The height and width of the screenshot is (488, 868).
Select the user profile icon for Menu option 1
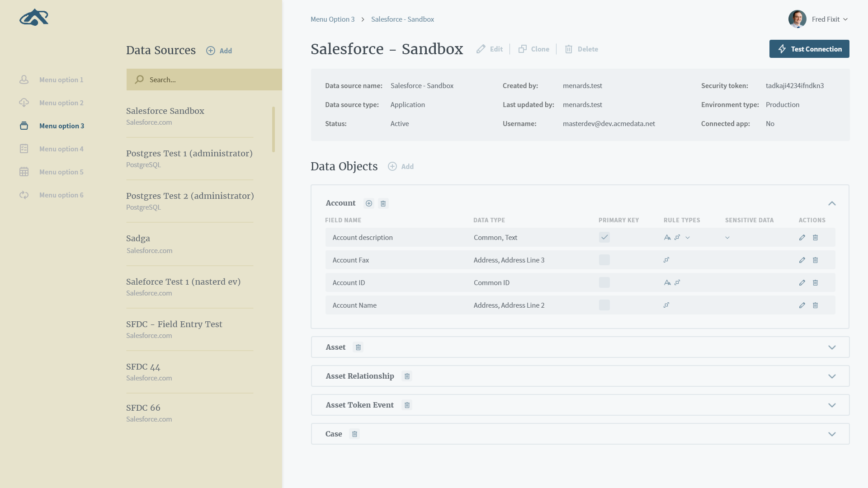[24, 80]
